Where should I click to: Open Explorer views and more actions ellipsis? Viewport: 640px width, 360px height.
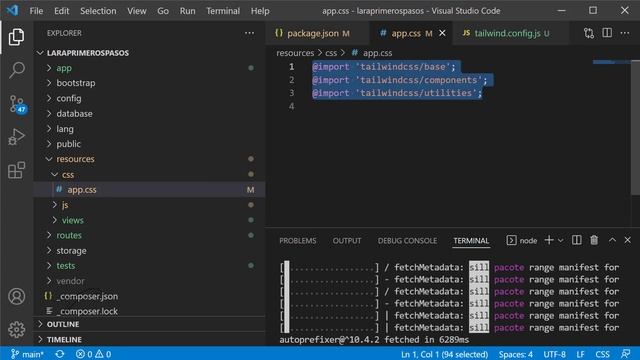249,33
